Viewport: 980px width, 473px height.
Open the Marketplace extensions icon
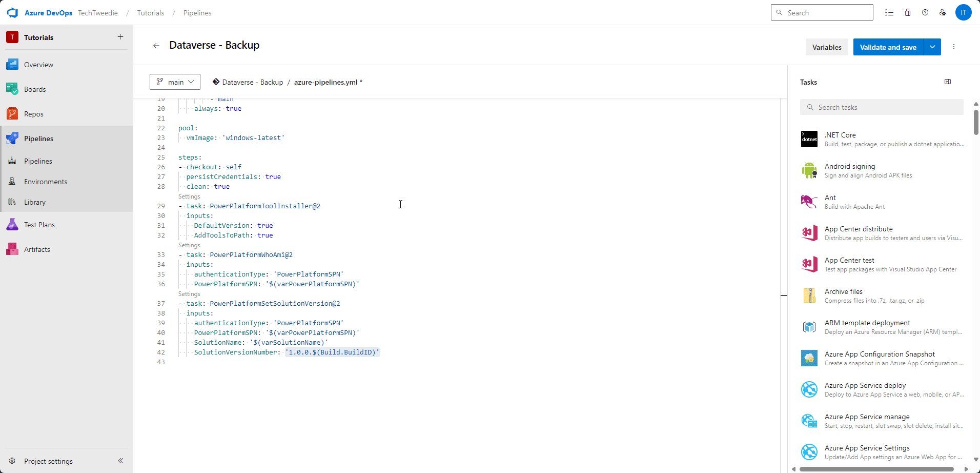pos(907,12)
